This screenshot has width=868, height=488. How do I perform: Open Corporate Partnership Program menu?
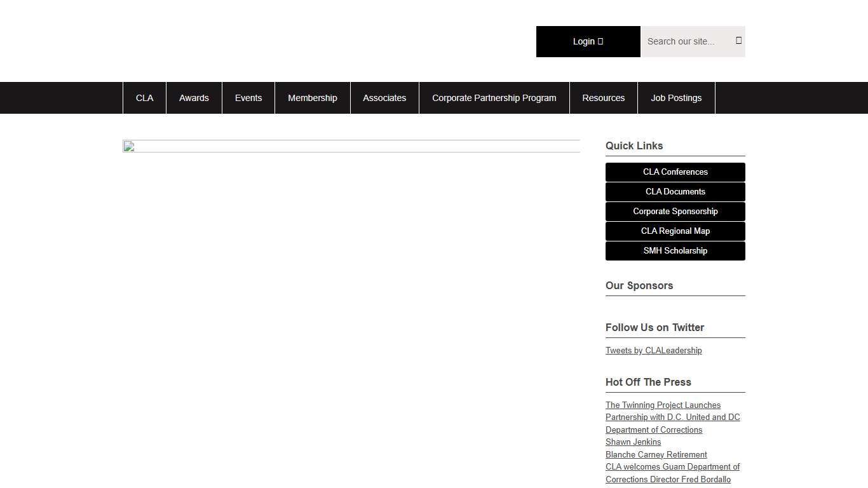(x=494, y=98)
